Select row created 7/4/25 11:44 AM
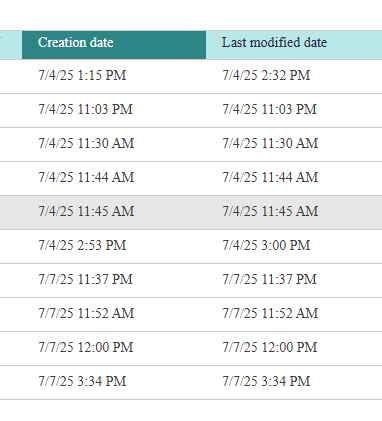The height and width of the screenshot is (421, 382). coord(191,178)
